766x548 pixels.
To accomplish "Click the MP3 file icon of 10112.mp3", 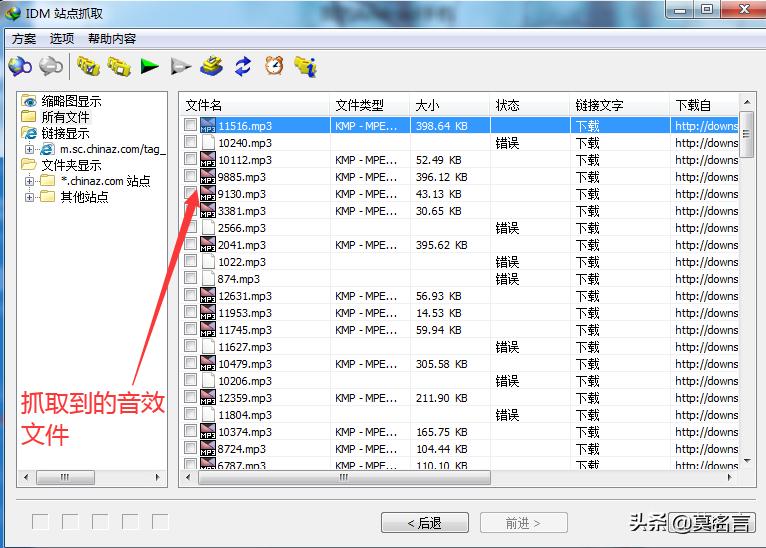I will [208, 159].
